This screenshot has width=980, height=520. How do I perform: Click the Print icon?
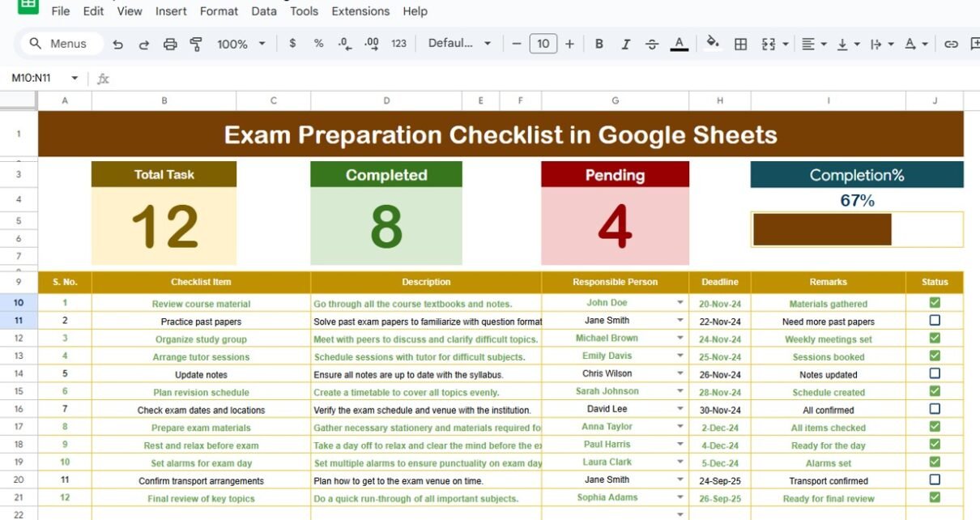click(170, 44)
